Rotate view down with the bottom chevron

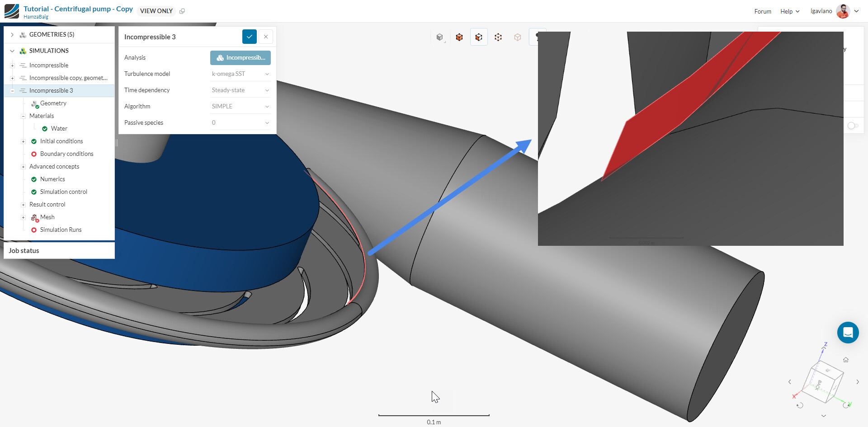click(x=824, y=416)
